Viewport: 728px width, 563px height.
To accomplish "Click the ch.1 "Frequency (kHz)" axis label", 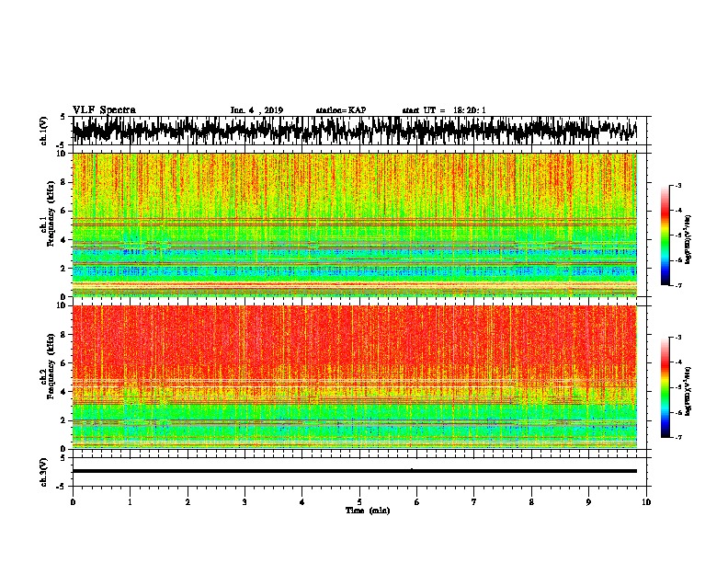I will click(51, 214).
